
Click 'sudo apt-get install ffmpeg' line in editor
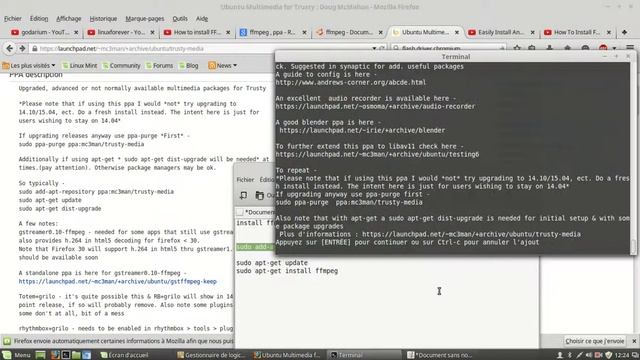(287, 271)
